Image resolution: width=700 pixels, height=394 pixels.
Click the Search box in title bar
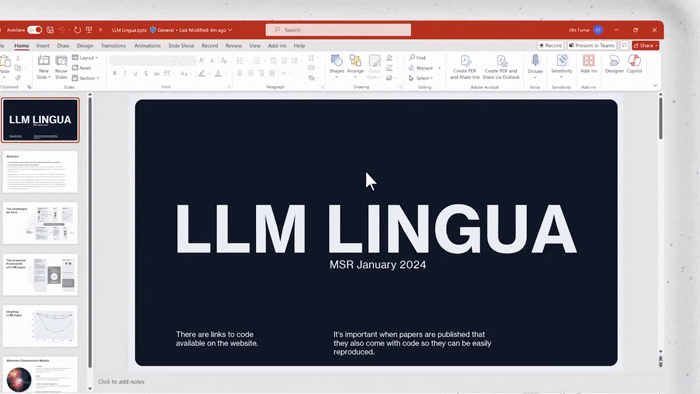tap(338, 30)
